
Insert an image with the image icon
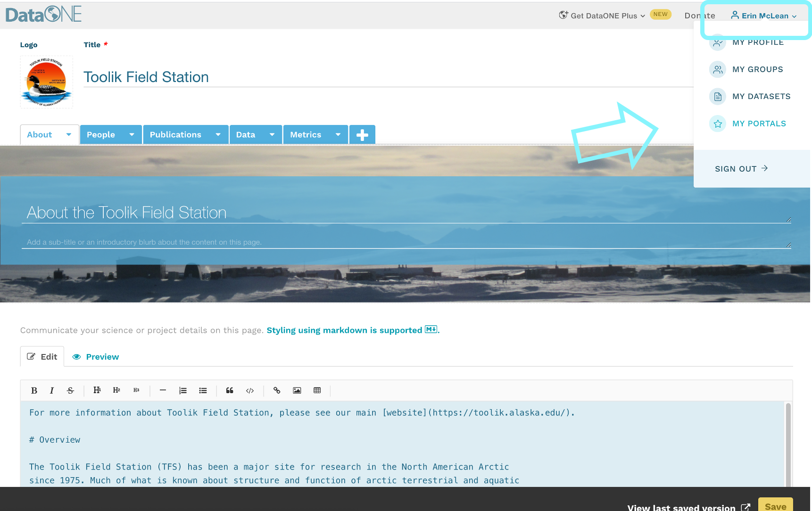point(297,390)
